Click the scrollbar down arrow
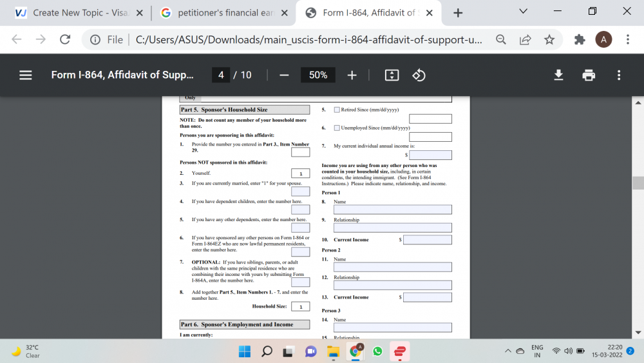This screenshot has width=644, height=363. [638, 332]
